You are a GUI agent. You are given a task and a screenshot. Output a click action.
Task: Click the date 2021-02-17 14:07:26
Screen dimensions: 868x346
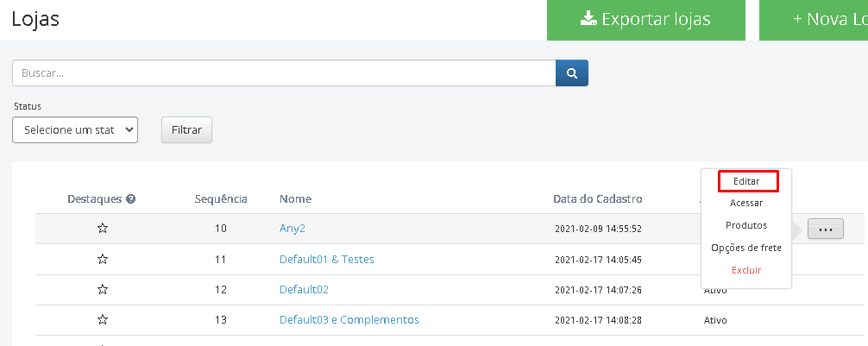point(599,290)
